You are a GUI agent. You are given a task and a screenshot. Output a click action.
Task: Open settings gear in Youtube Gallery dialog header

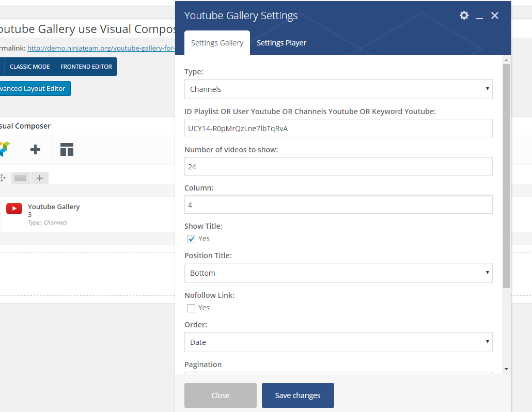click(x=464, y=15)
